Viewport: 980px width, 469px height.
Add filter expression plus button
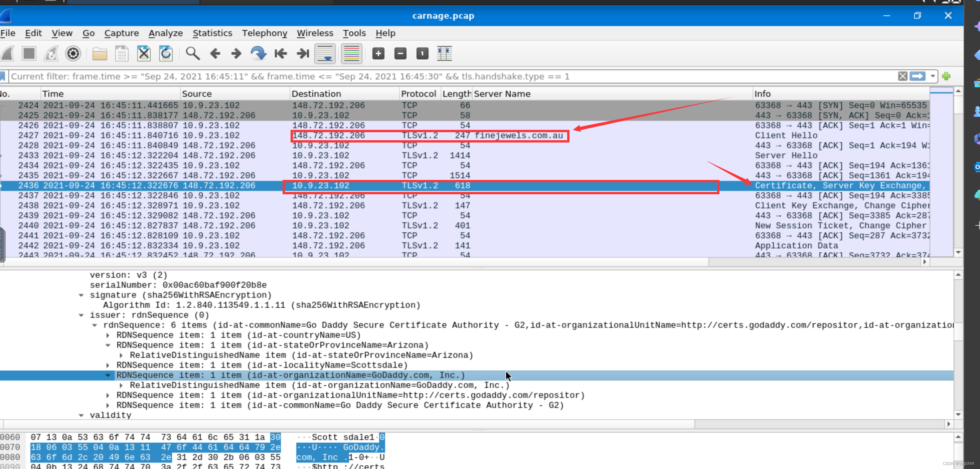[x=946, y=76]
